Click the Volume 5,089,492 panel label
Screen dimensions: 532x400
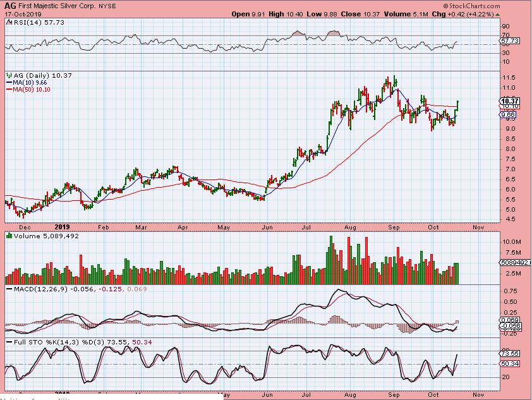46,236
